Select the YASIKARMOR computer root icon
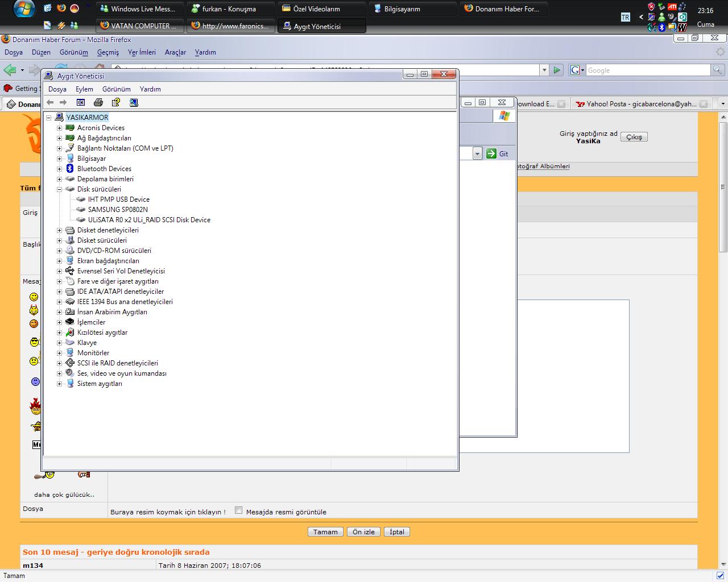Image resolution: width=728 pixels, height=582 pixels. (x=59, y=118)
